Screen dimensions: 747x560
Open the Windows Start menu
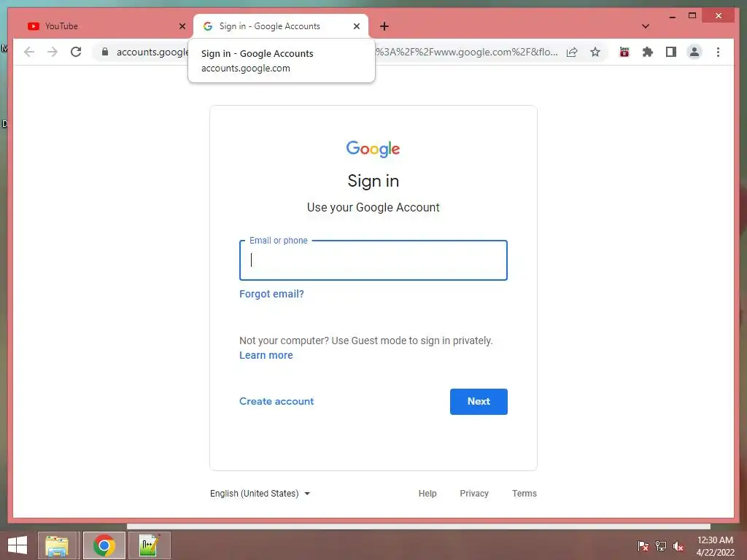tap(18, 545)
